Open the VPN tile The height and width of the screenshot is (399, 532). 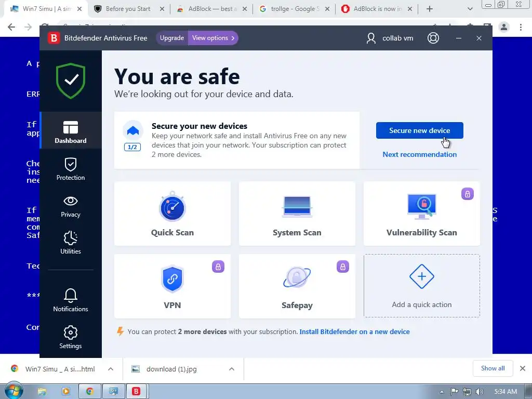pyautogui.click(x=172, y=286)
